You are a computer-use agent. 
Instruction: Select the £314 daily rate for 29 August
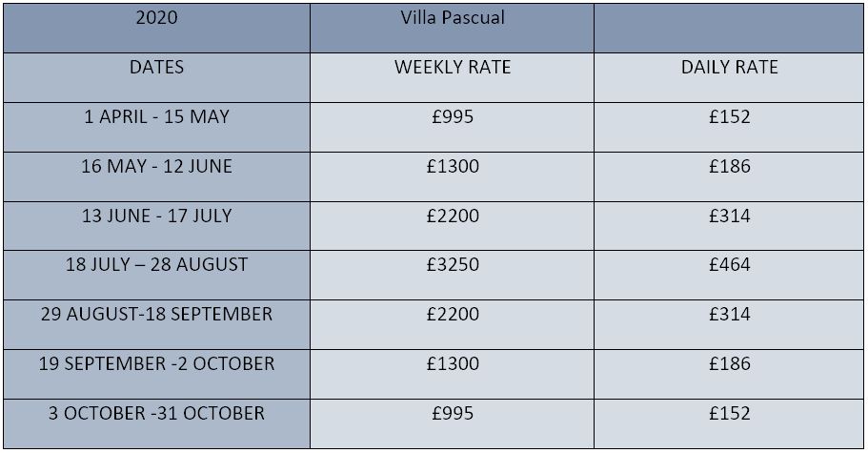click(x=729, y=315)
